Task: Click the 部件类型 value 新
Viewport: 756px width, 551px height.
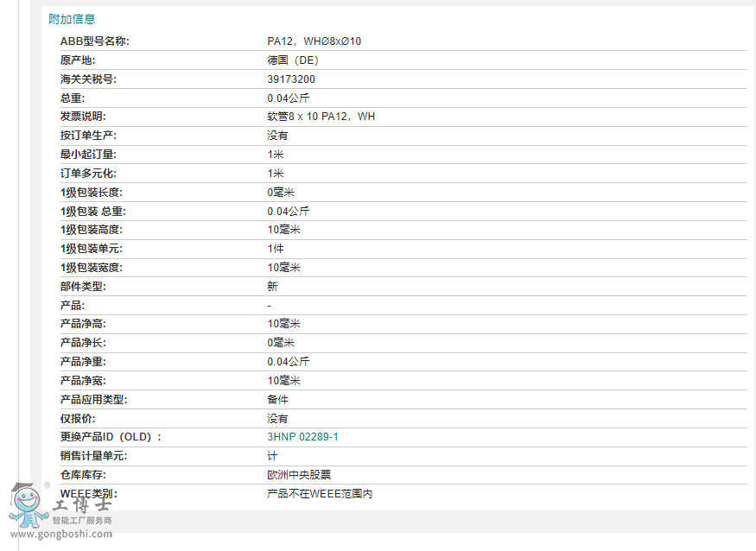Action: pyautogui.click(x=272, y=287)
